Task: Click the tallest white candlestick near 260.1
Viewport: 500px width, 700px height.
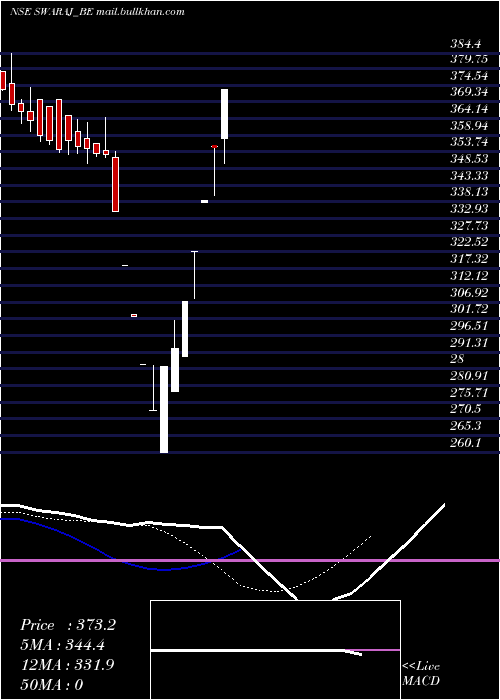Action: (x=164, y=409)
